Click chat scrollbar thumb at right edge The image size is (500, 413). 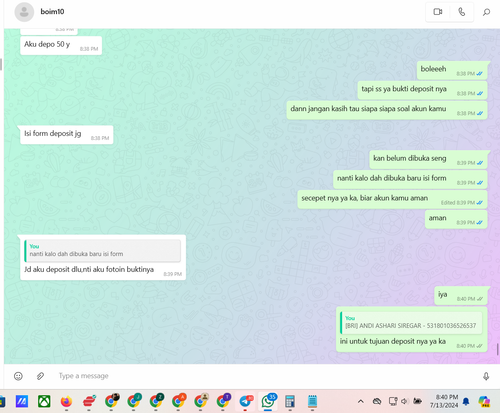click(x=497, y=349)
